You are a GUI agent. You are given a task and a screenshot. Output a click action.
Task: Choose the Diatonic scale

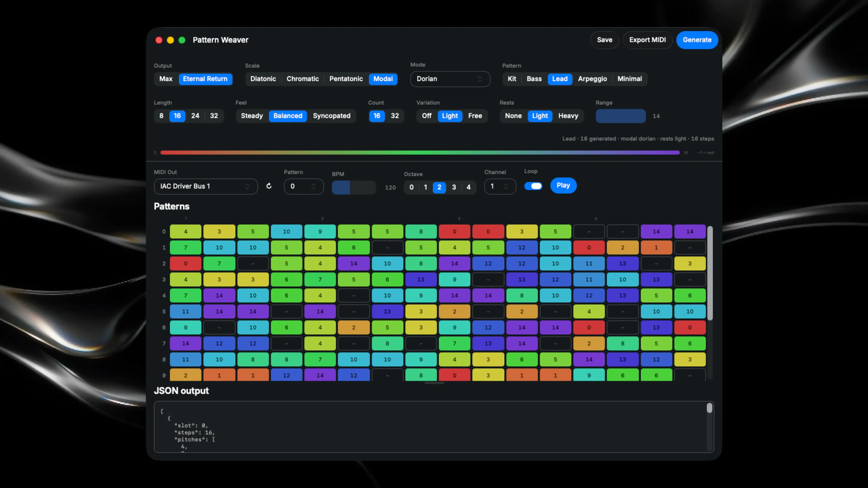[263, 79]
